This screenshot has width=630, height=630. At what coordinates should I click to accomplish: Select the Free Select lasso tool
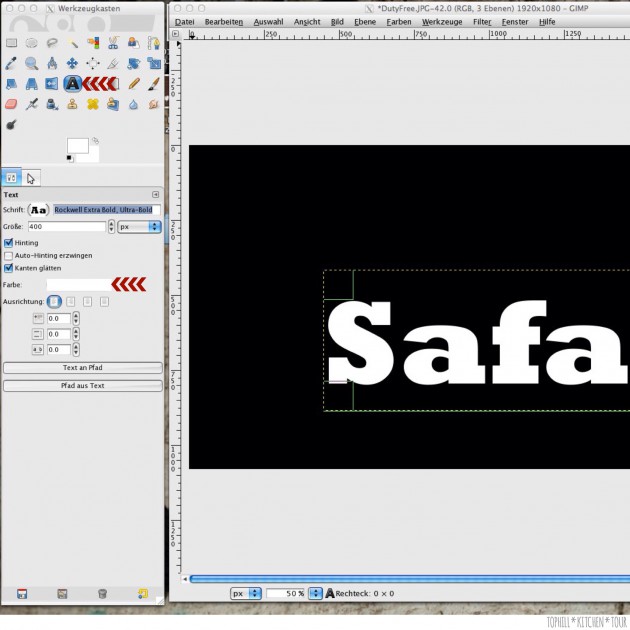tap(52, 43)
